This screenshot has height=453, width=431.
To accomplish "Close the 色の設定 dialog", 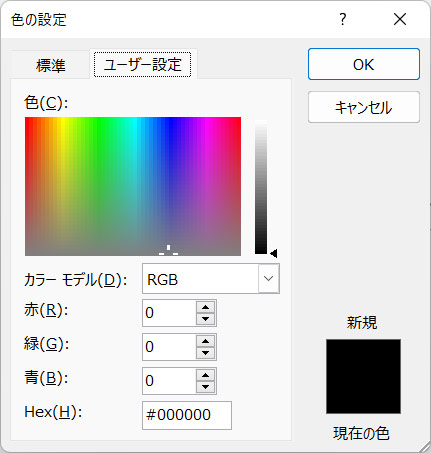I will pyautogui.click(x=400, y=19).
